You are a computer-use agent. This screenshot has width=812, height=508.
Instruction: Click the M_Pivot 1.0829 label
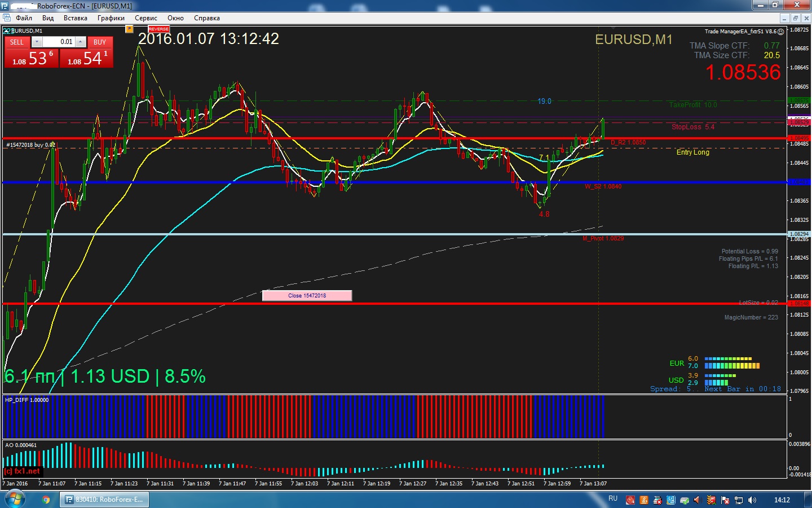pos(603,238)
